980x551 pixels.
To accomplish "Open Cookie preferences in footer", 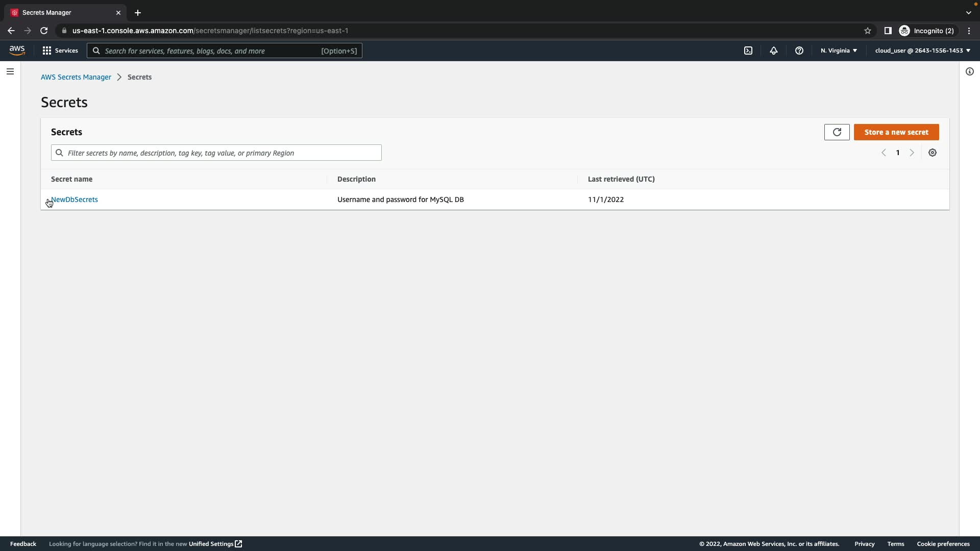I will (x=943, y=544).
